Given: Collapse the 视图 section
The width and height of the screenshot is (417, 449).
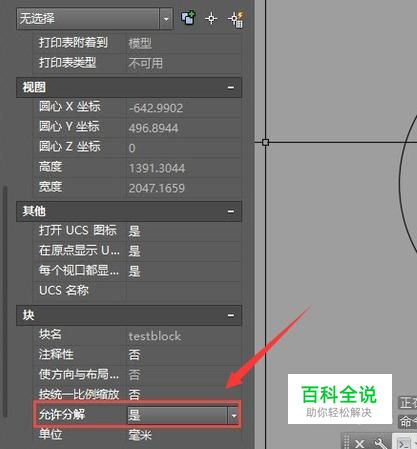Looking at the screenshot, I should coord(231,88).
